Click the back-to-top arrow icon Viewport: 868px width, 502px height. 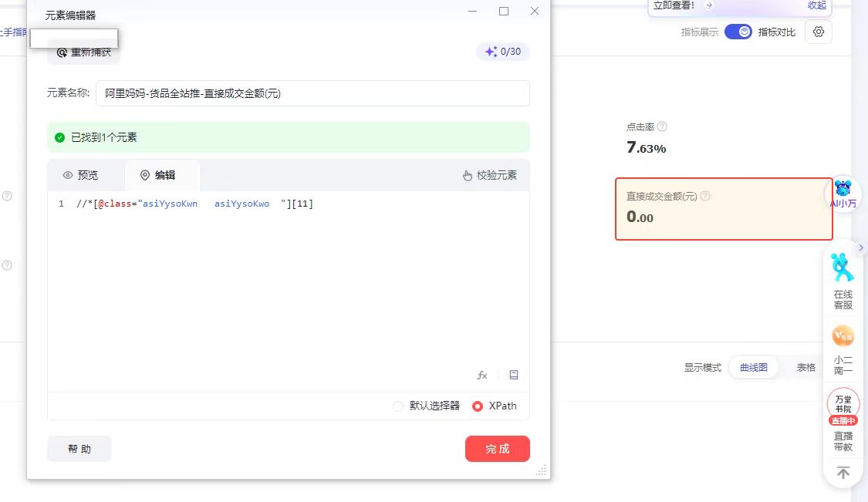843,473
